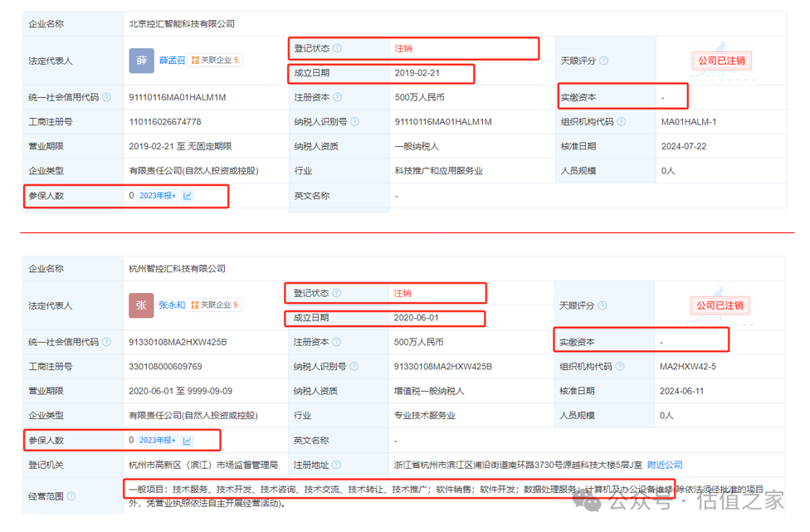Viewport: 810px width, 532px height.
Task: Click business term 2020-06-01 至 9999-09-09
Action: point(180,391)
